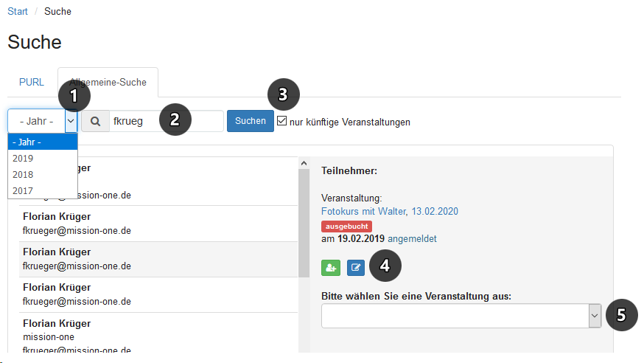Click the blue edit registration icon
Screen dimensions: 644x363
[356, 267]
